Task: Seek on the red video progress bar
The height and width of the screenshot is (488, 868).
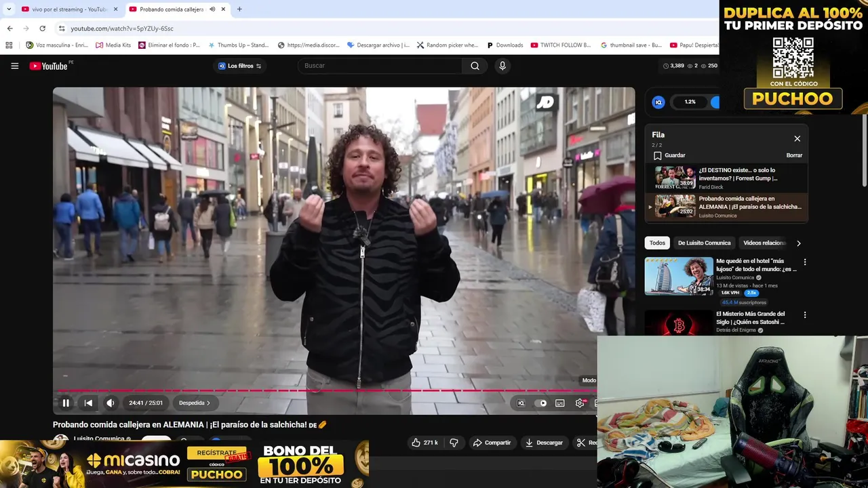Action: click(x=325, y=390)
